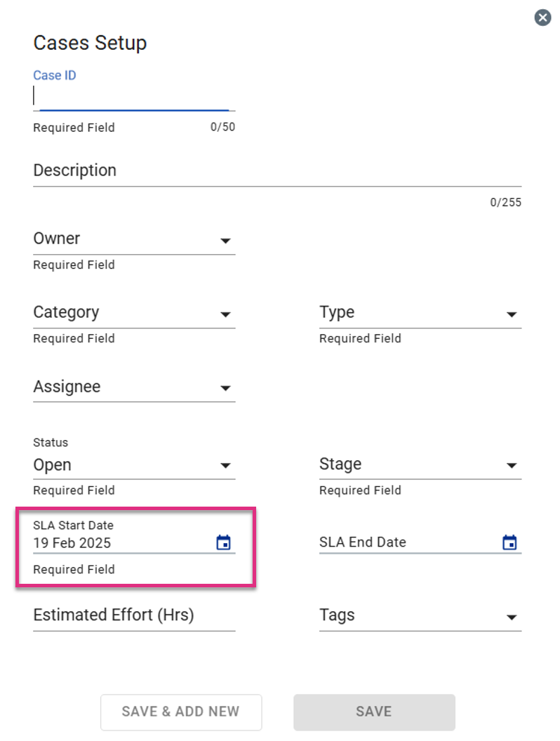
Task: Open the SLA Start Date calendar picker
Action: [224, 542]
